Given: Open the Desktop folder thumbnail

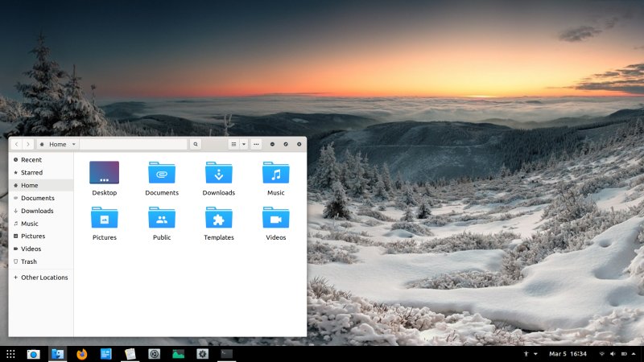Looking at the screenshot, I should 104,174.
